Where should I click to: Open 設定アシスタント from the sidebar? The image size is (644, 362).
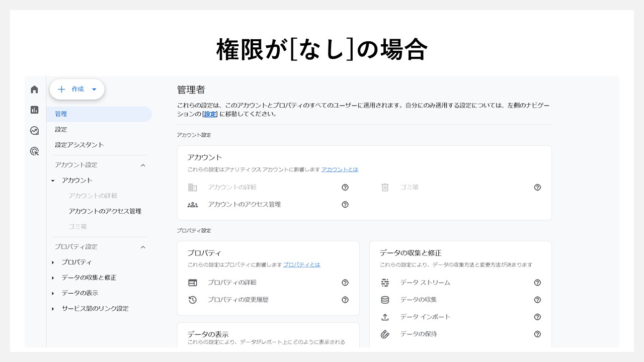point(79,144)
